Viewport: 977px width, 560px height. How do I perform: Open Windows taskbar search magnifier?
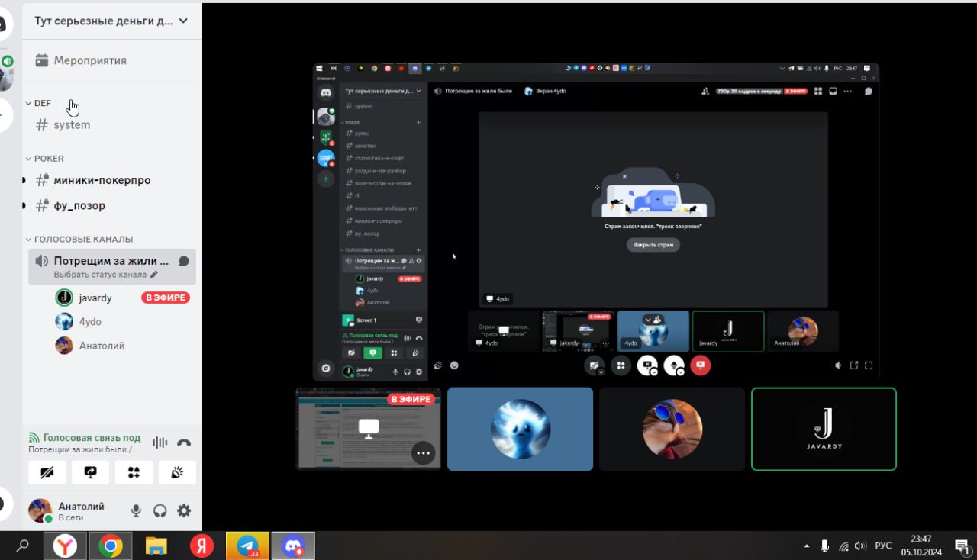pyautogui.click(x=23, y=546)
